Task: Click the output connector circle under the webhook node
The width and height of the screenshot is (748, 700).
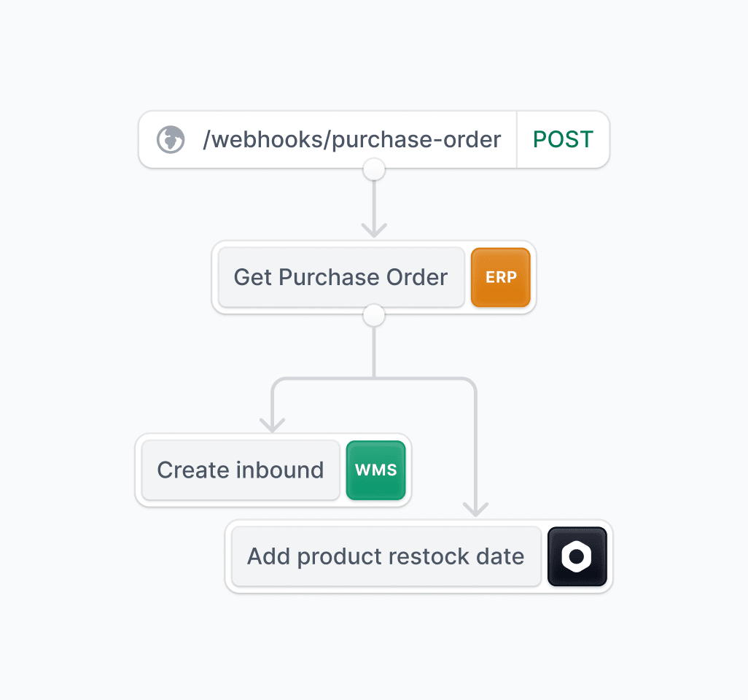Action: pos(374,169)
